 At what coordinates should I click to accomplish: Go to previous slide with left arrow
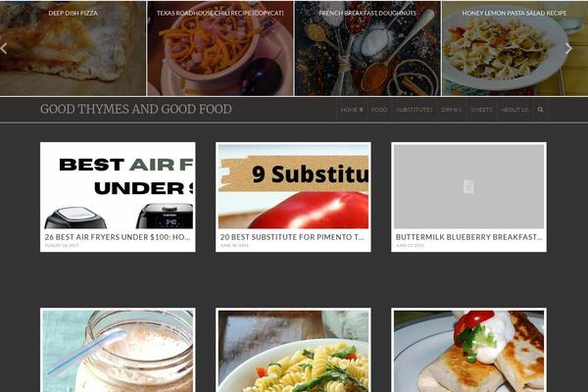click(4, 49)
